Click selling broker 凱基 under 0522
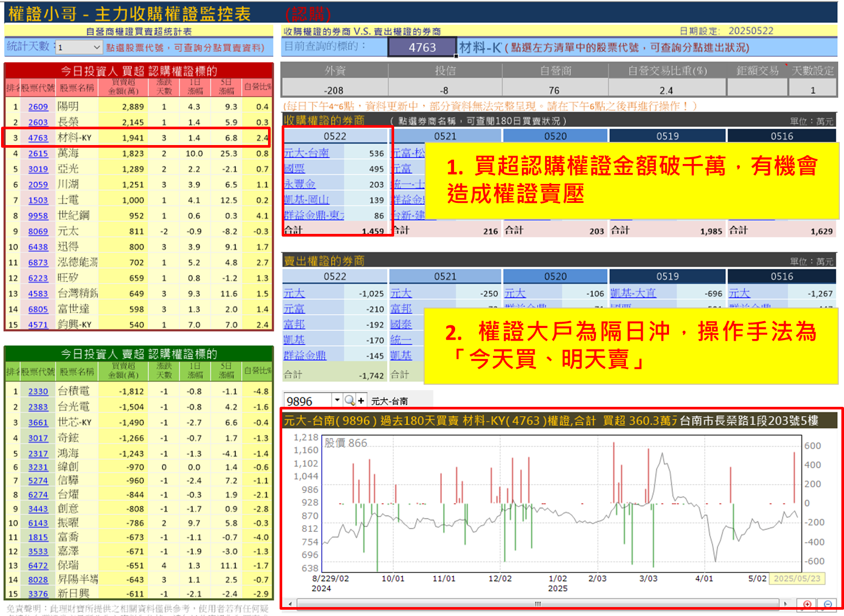The height and width of the screenshot is (616, 844). pyautogui.click(x=294, y=340)
